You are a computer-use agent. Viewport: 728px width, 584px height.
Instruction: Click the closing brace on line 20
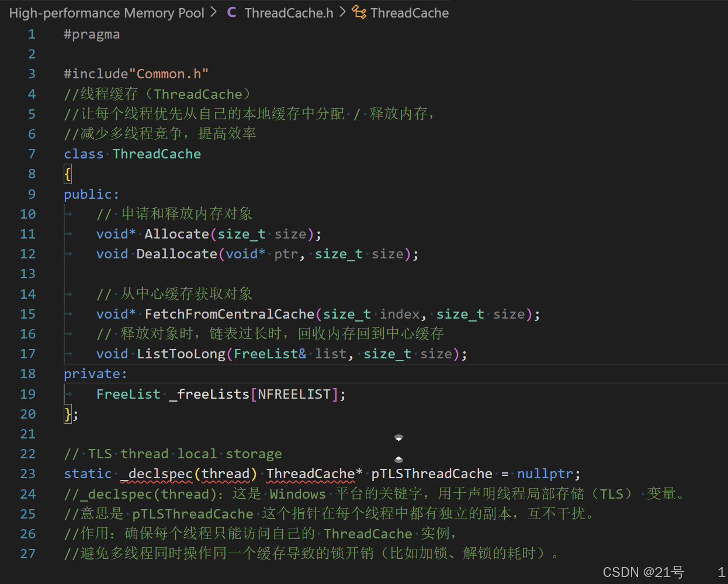click(x=68, y=414)
